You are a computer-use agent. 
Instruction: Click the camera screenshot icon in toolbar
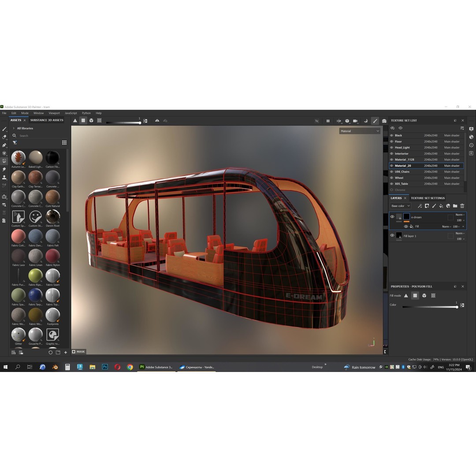coord(384,121)
